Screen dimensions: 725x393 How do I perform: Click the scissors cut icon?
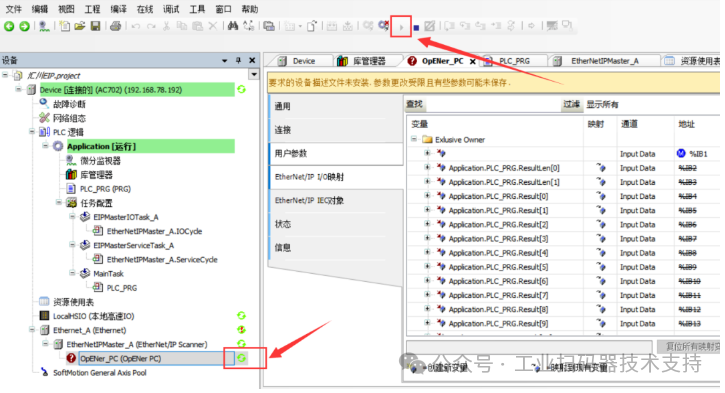pyautogui.click(x=166, y=26)
